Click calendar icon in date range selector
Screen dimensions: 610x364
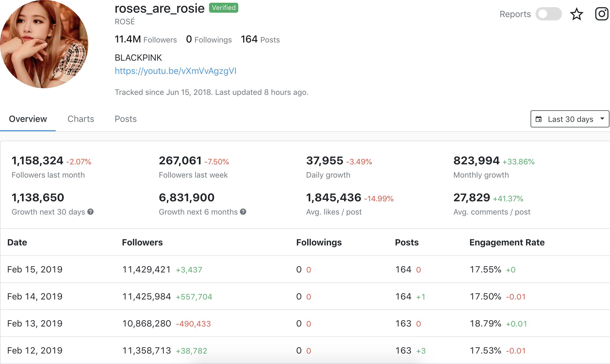pos(538,119)
